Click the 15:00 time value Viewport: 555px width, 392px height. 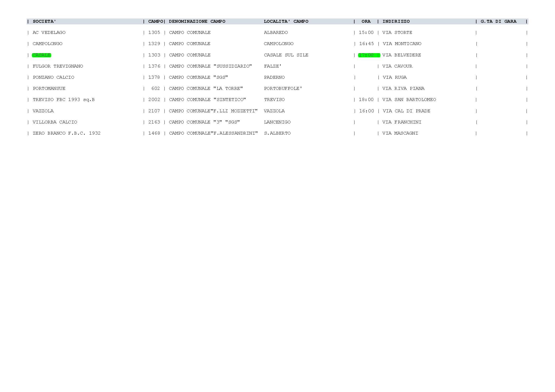tap(366, 32)
